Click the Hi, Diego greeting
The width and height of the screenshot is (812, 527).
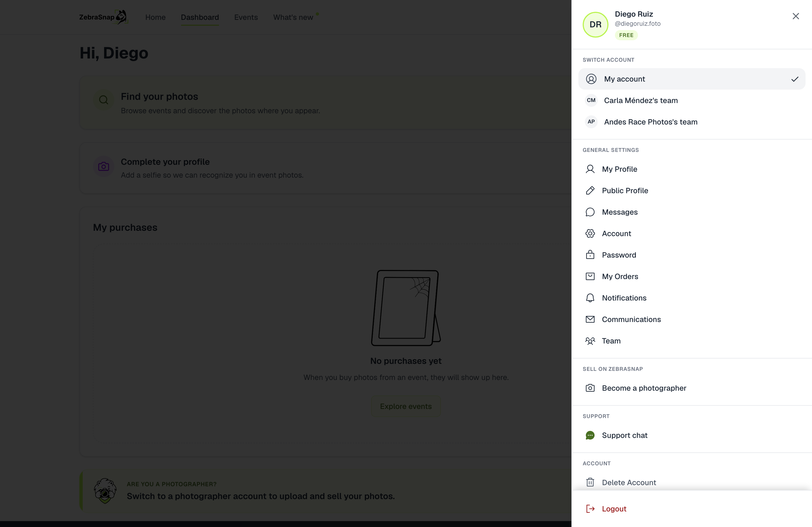pos(114,53)
